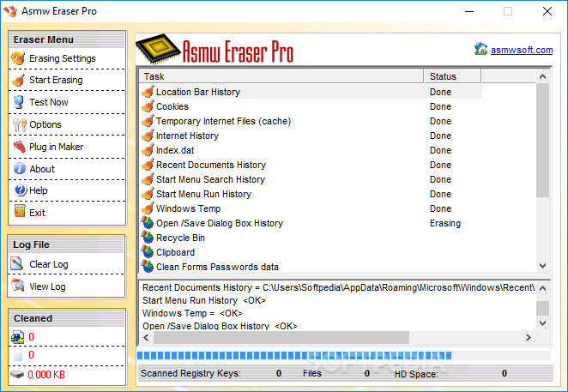Minimize the Asmw Eraser Pro window
This screenshot has height=392, width=568.
(469, 11)
